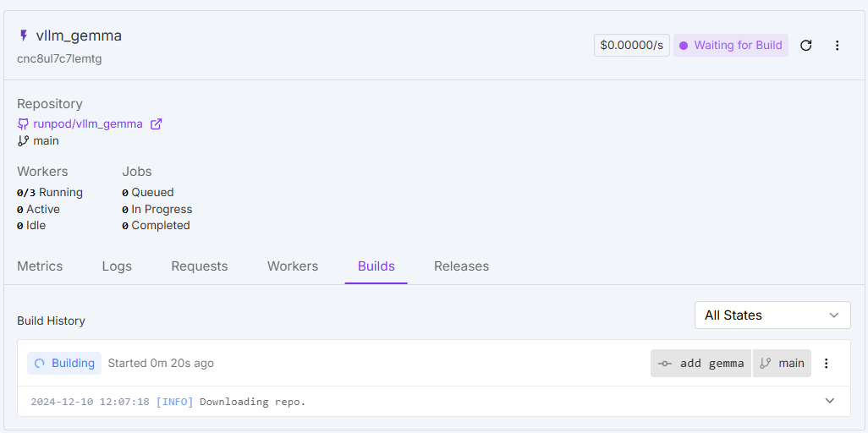Open the runpod/vllm_gemma repository link
The width and height of the screenshot is (868, 433).
coord(88,123)
